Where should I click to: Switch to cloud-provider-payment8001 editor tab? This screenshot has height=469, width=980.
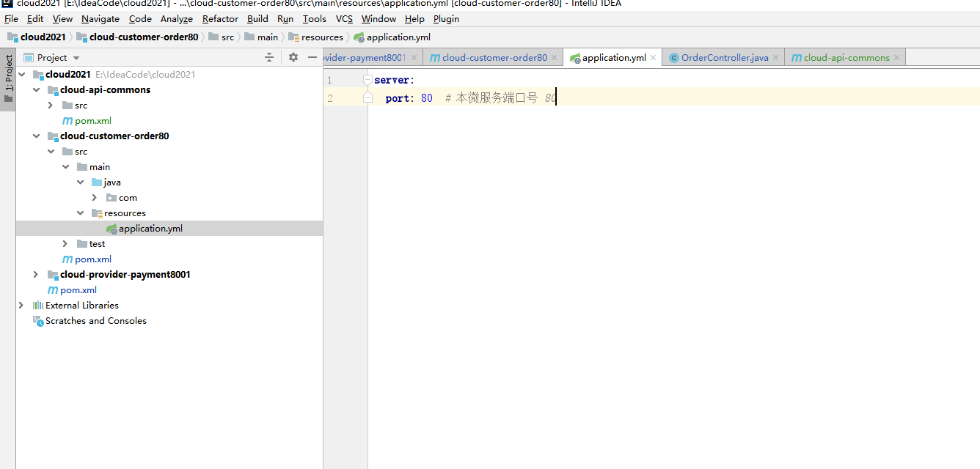pyautogui.click(x=365, y=57)
